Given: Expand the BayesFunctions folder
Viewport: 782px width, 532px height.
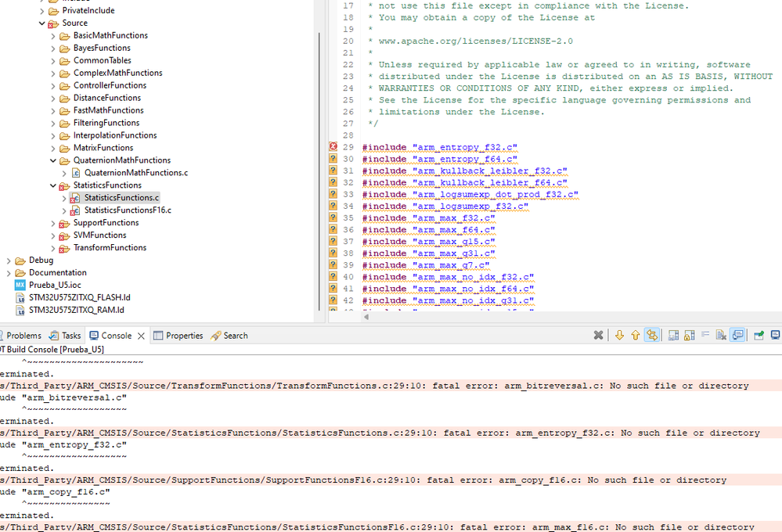Looking at the screenshot, I should click(53, 49).
